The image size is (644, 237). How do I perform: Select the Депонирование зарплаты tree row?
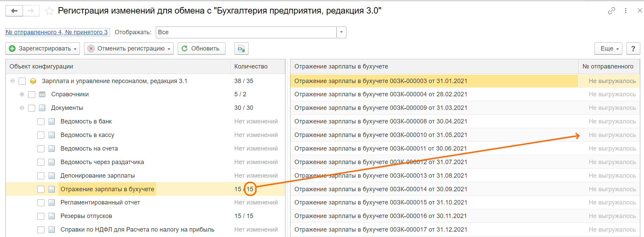[145, 176]
